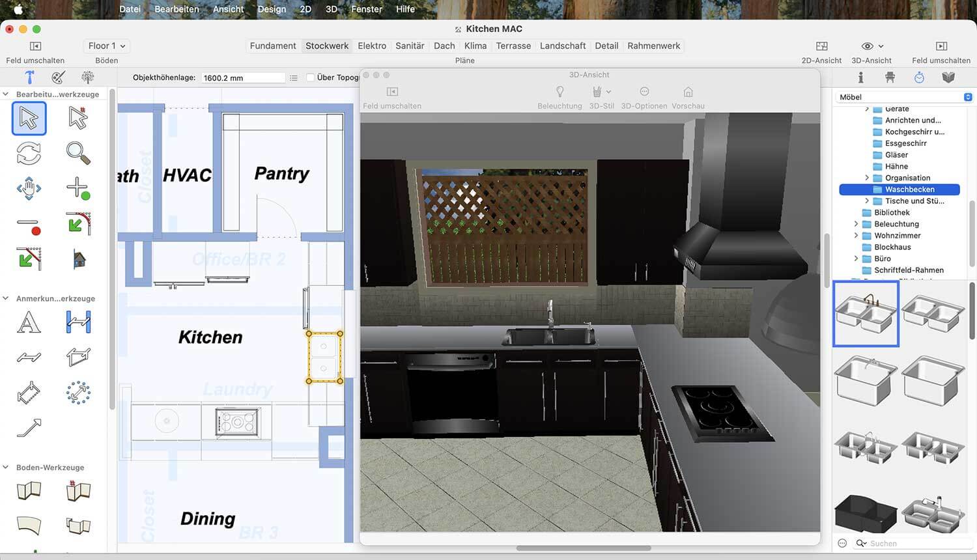
Task: Select the multi-select arrow tool
Action: (x=78, y=119)
